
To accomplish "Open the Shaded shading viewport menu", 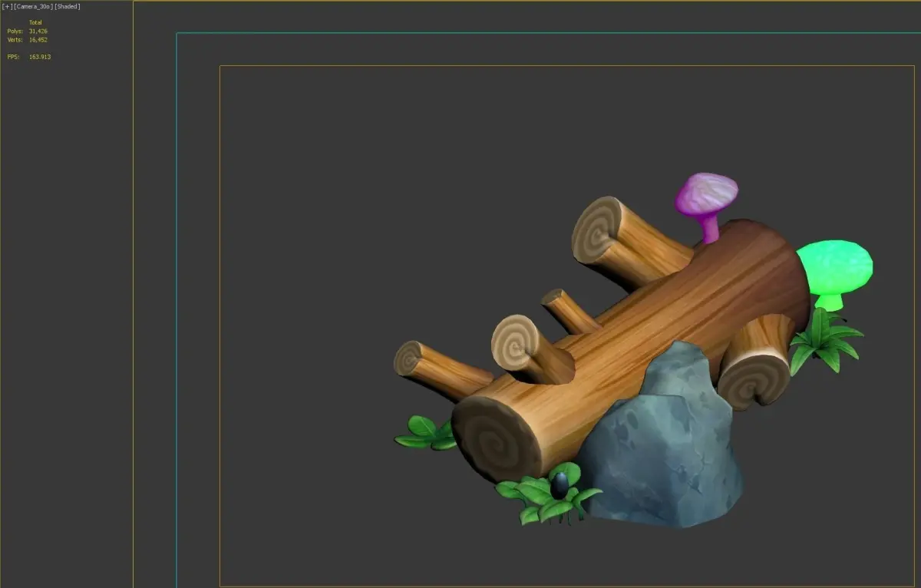I will click(67, 6).
